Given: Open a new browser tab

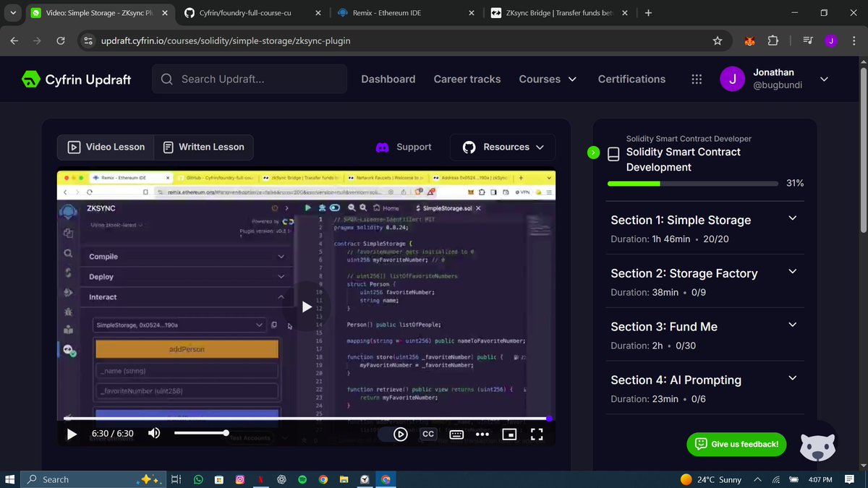Looking at the screenshot, I should click(x=648, y=13).
